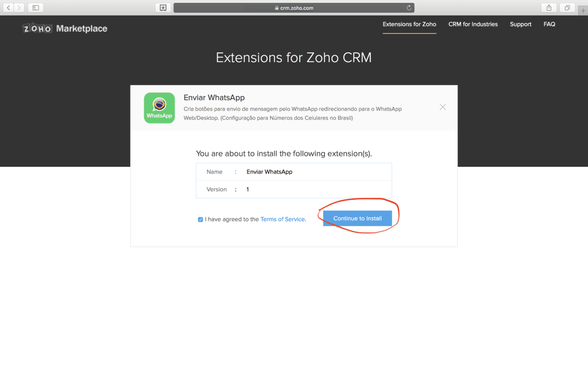The height and width of the screenshot is (368, 588).
Task: Click the Safari back arrow button
Action: 9,7
